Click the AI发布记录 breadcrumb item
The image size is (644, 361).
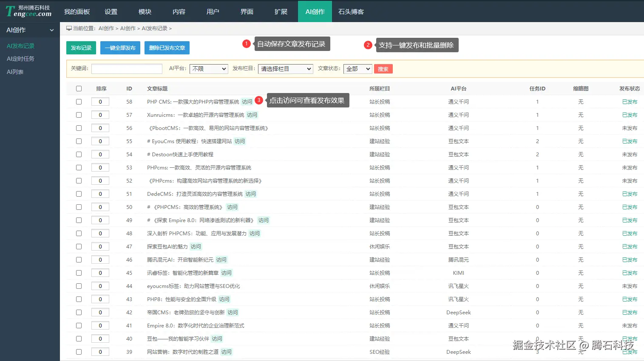pos(154,28)
